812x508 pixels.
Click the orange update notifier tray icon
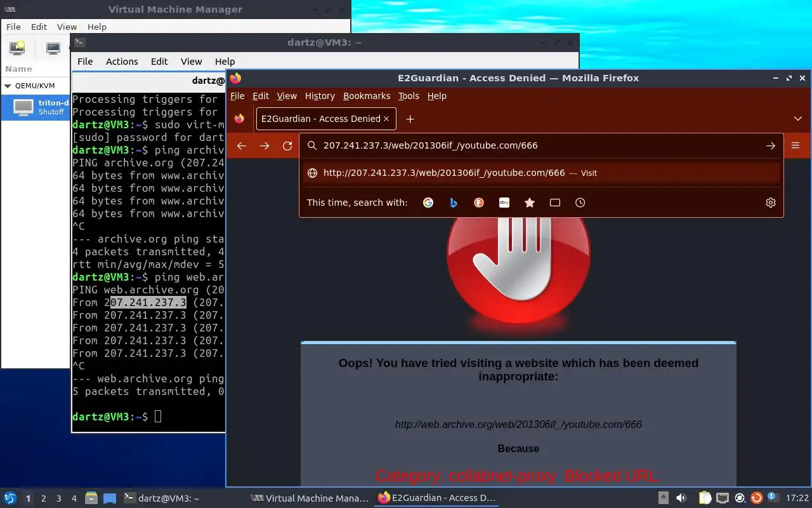coord(756,498)
